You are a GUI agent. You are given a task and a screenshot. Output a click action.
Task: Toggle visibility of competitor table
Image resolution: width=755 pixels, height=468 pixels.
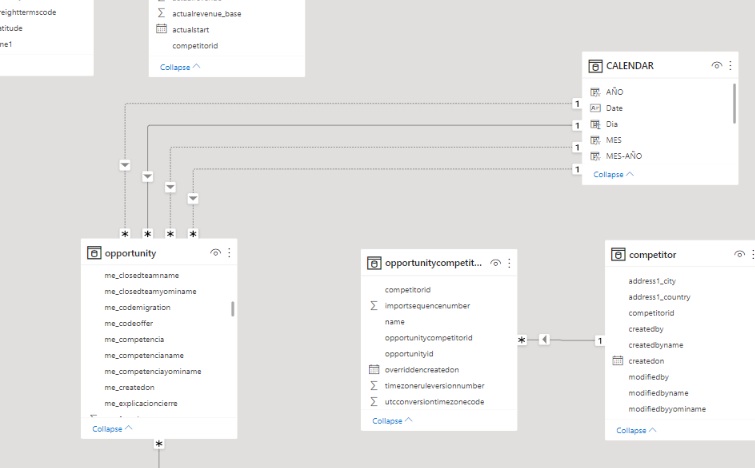(740, 254)
